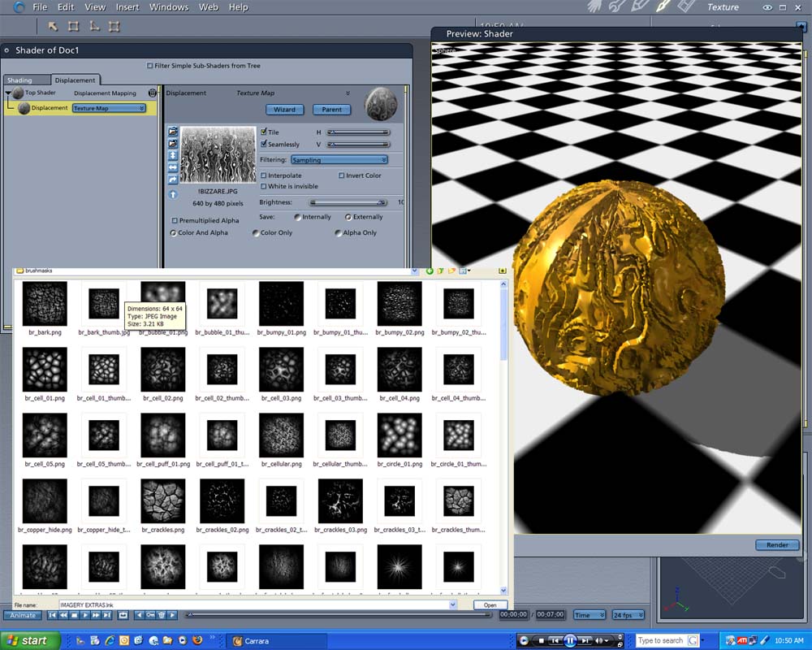Image resolution: width=812 pixels, height=650 pixels.
Task: Click the Wizard button
Action: [284, 110]
